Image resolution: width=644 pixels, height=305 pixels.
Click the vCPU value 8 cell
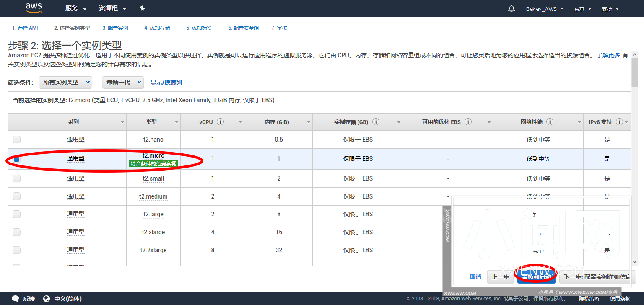click(x=213, y=250)
